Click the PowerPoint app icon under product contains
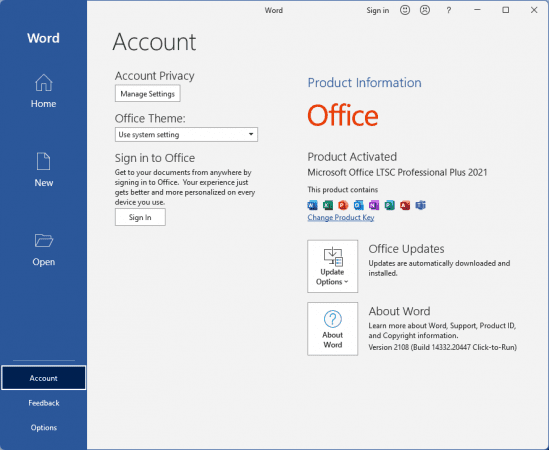Screen dimensions: 549x450 tap(343, 205)
